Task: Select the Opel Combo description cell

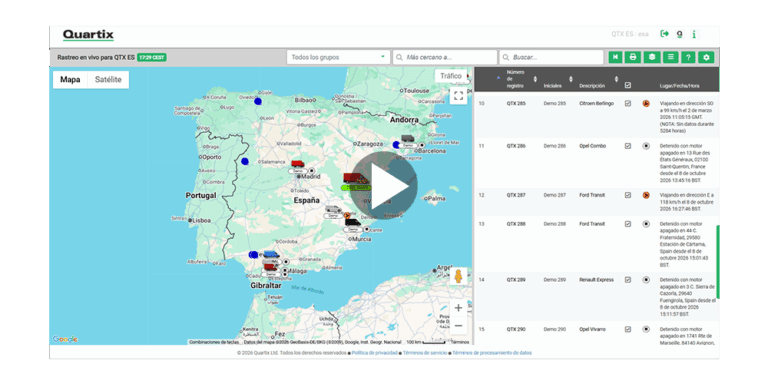Action: (593, 146)
